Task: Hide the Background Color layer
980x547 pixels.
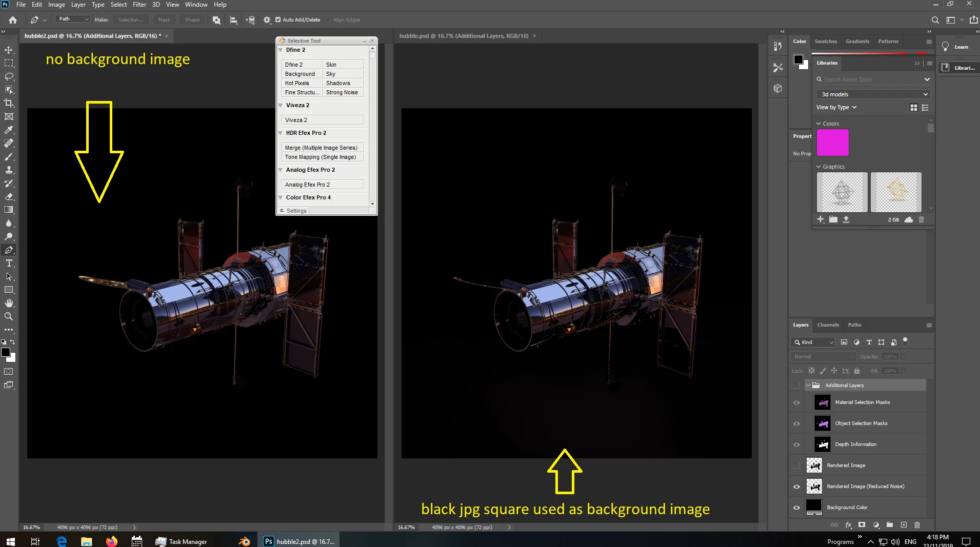Action: [x=796, y=508]
